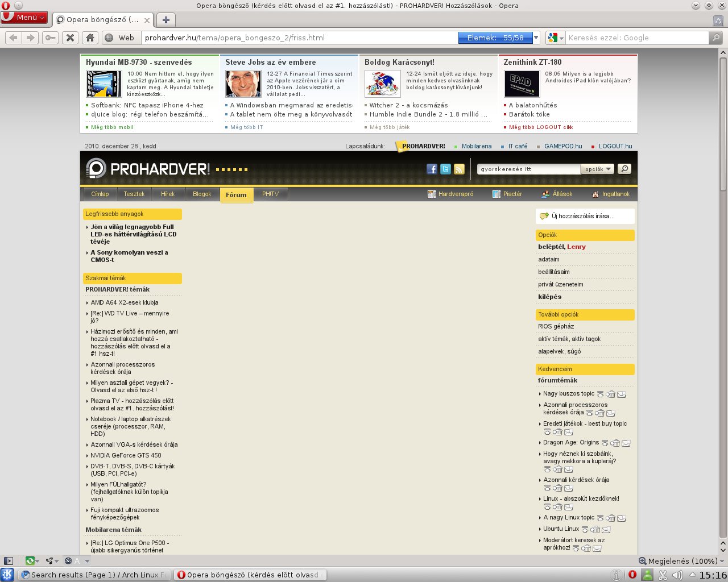Open volume speaker tray icon
This screenshot has width=728, height=582.
tap(677, 575)
